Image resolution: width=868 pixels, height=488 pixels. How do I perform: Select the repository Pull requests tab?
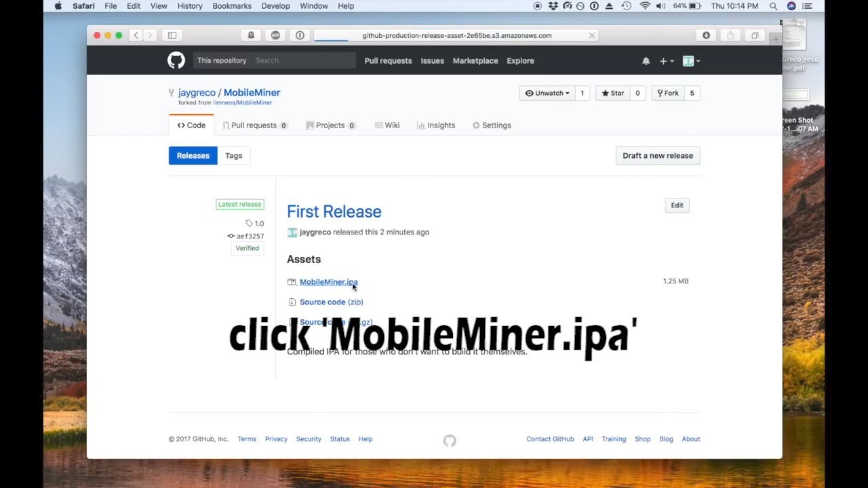255,125
